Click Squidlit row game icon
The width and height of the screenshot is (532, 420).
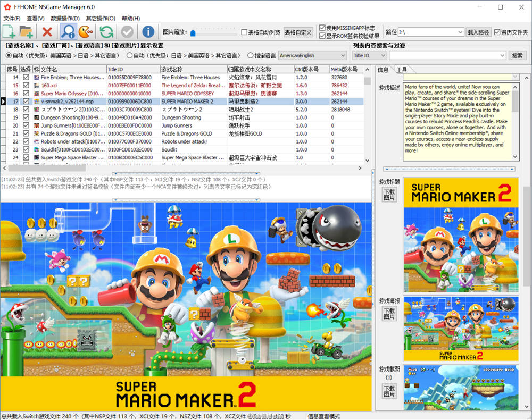click(x=37, y=149)
